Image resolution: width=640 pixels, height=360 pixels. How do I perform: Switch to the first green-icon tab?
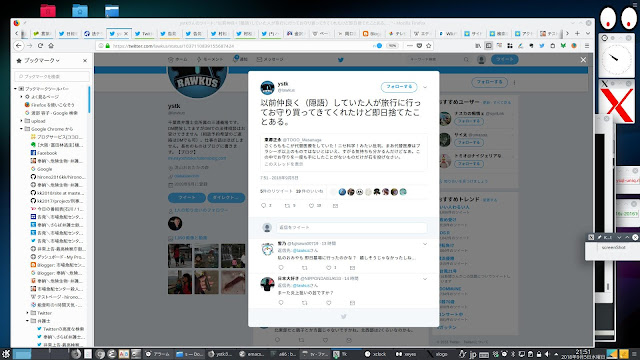(x=42, y=34)
